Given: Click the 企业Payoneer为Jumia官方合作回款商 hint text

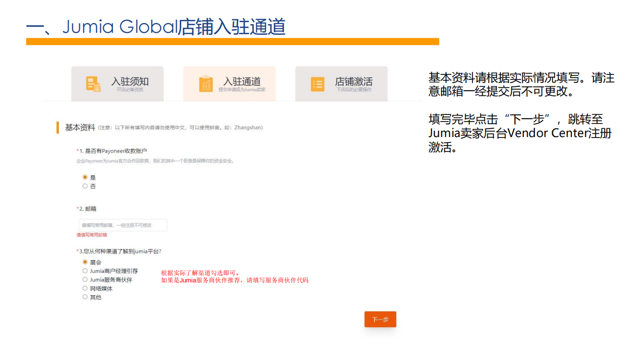Looking at the screenshot, I should point(156,161).
